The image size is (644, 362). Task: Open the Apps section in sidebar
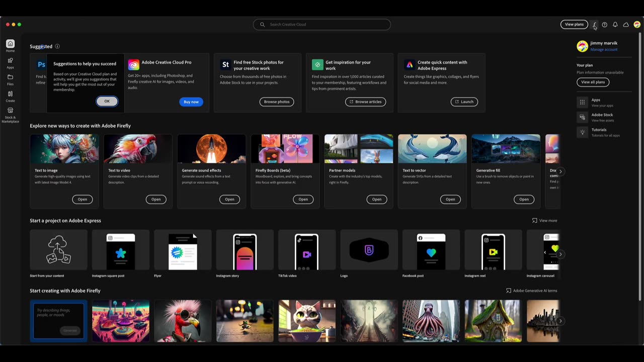[x=10, y=63]
